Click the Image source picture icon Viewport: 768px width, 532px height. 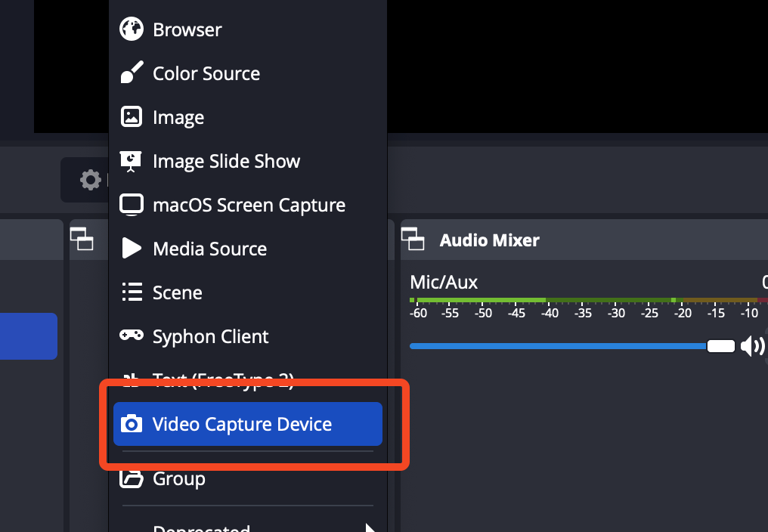[132, 117]
